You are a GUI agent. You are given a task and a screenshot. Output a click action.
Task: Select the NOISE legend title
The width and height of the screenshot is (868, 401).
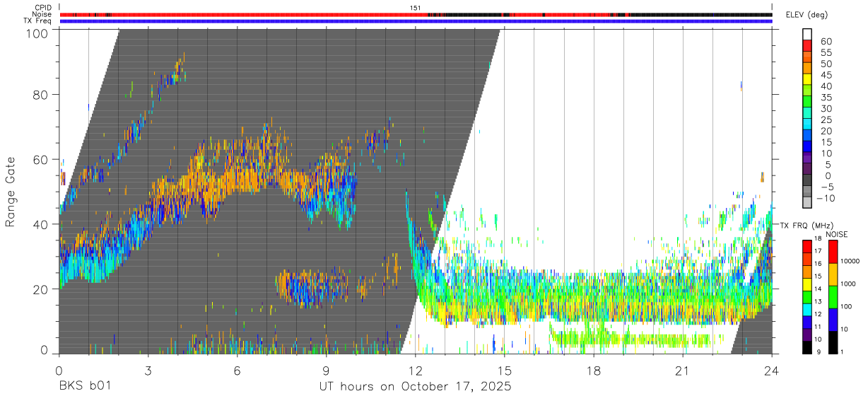[836, 234]
